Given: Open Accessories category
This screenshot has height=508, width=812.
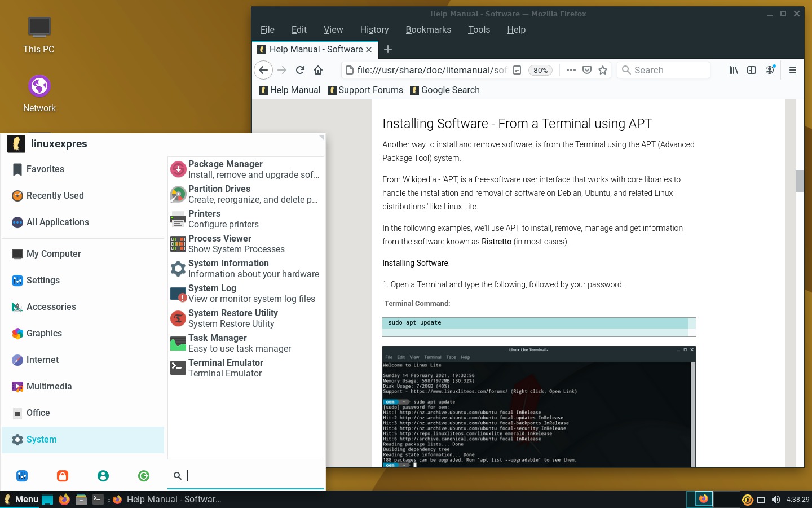Looking at the screenshot, I should [83, 306].
